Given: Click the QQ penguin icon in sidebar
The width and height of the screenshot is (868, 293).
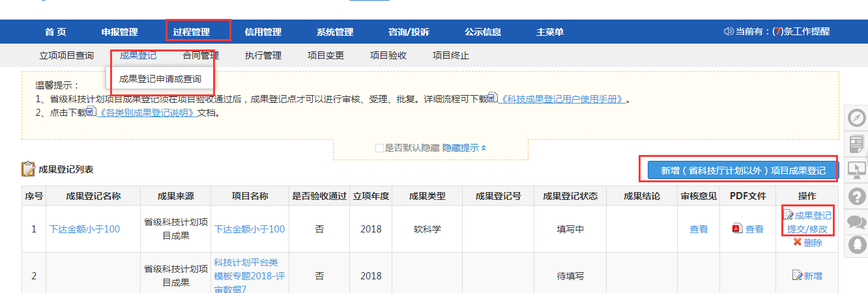Looking at the screenshot, I should [856, 245].
